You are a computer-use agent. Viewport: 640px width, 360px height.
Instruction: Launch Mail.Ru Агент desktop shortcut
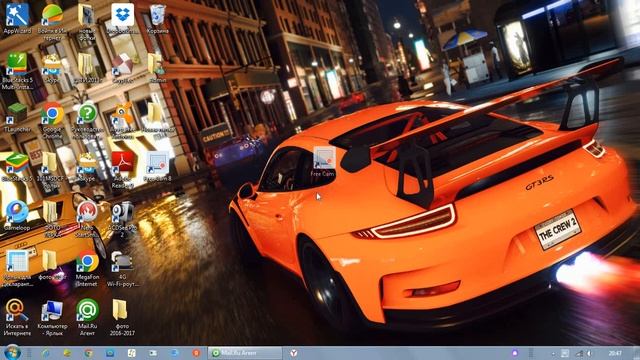coord(87,318)
